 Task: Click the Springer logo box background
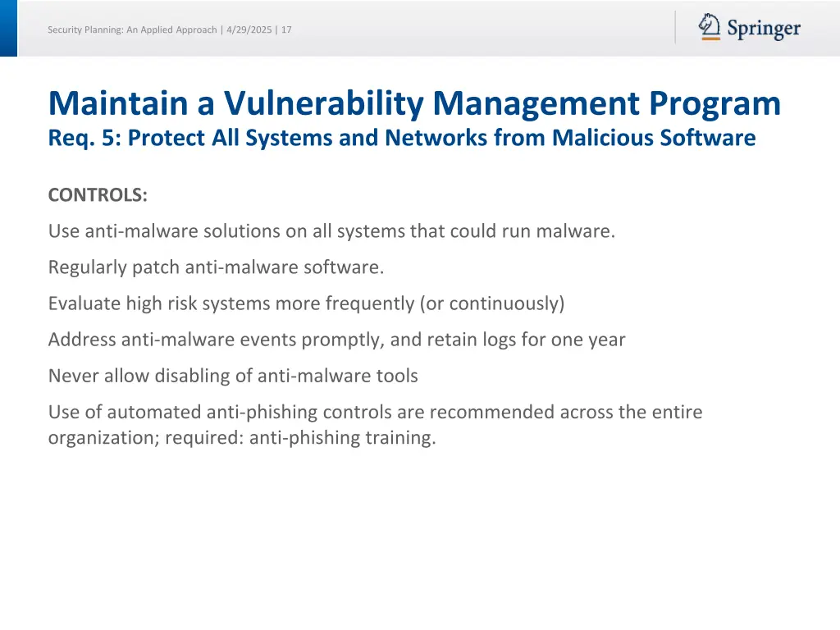point(751,28)
